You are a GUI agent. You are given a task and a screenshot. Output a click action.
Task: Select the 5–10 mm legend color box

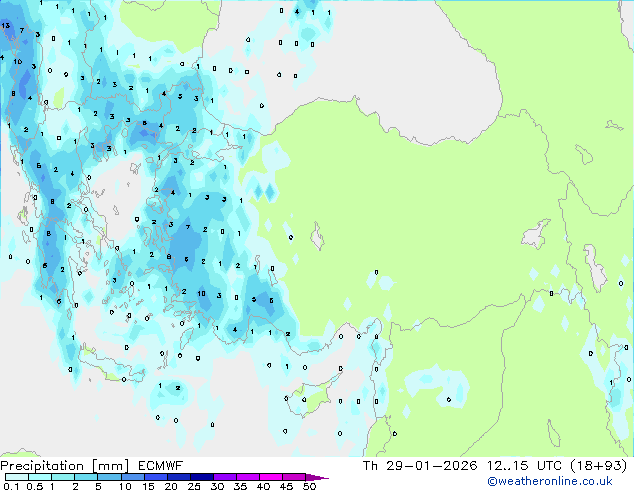109,477
